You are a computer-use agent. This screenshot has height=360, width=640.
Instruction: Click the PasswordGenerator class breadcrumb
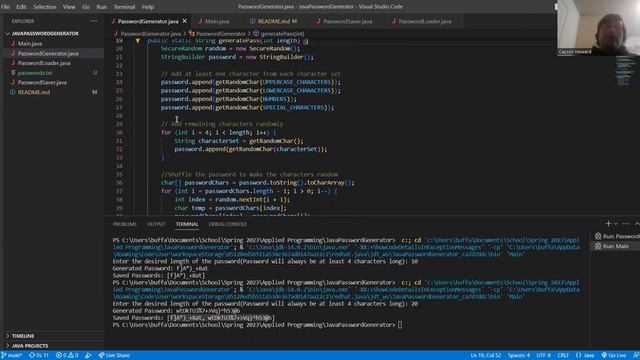pos(220,34)
